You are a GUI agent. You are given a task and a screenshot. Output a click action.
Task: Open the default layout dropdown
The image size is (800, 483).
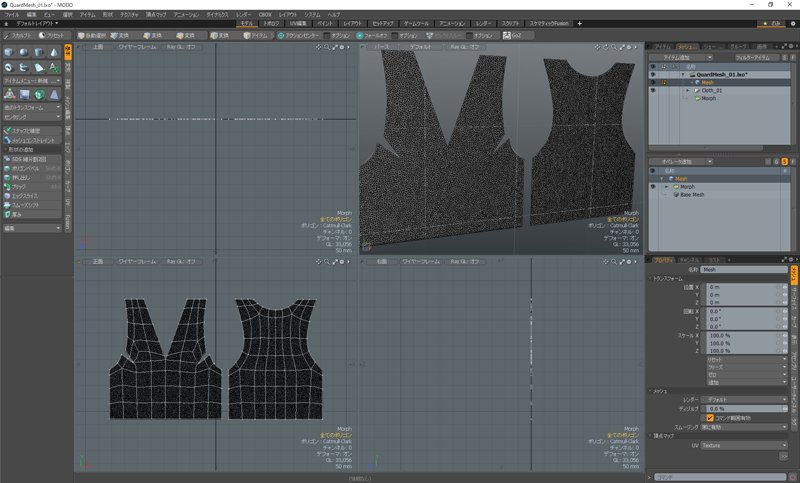click(37, 23)
